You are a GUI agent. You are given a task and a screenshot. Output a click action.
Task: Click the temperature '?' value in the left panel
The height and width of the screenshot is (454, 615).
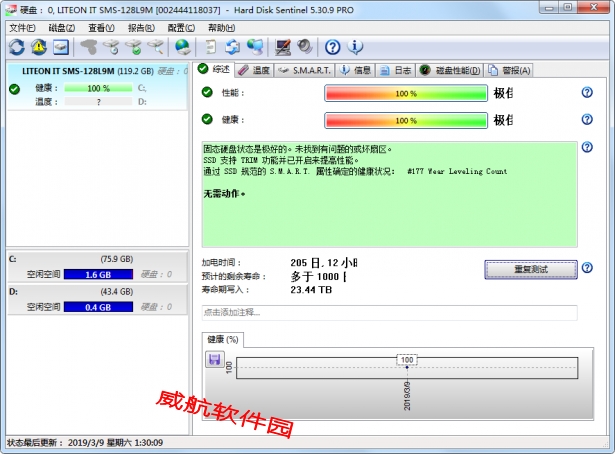98,102
